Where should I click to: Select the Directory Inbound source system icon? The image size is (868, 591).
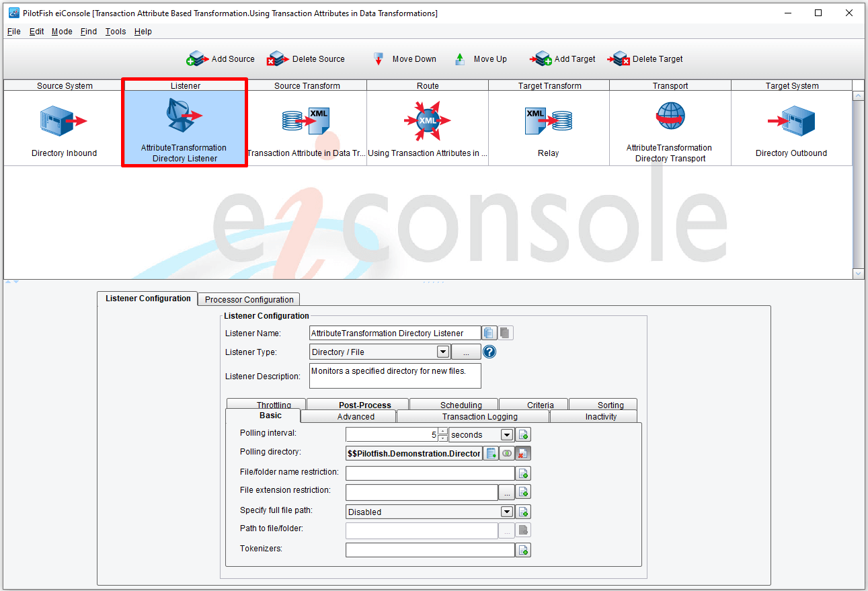64,122
